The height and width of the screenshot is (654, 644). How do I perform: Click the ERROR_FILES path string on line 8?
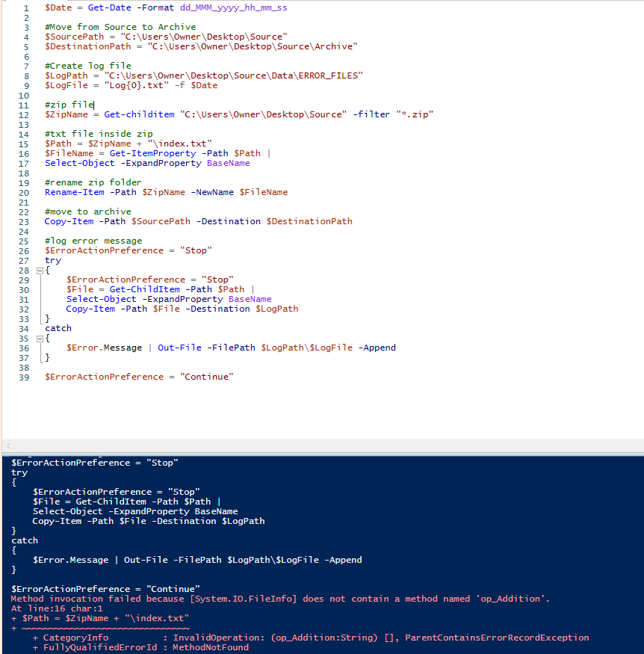point(233,75)
